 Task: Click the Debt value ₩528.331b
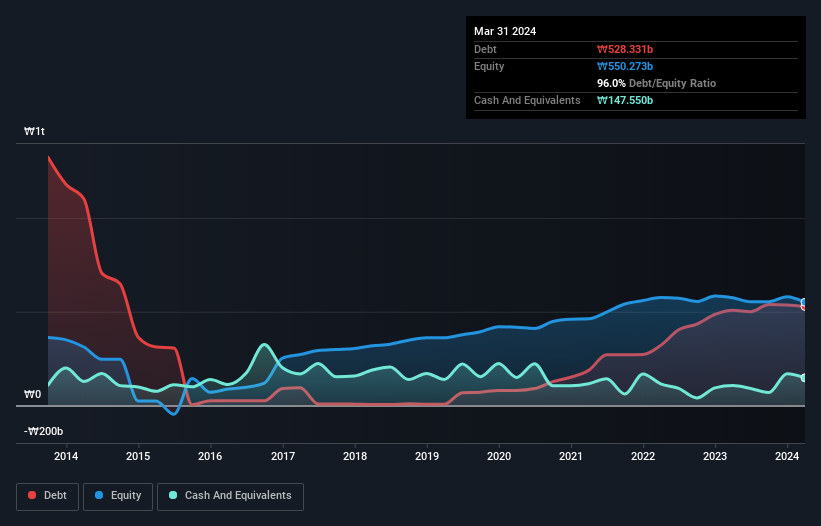(x=625, y=49)
